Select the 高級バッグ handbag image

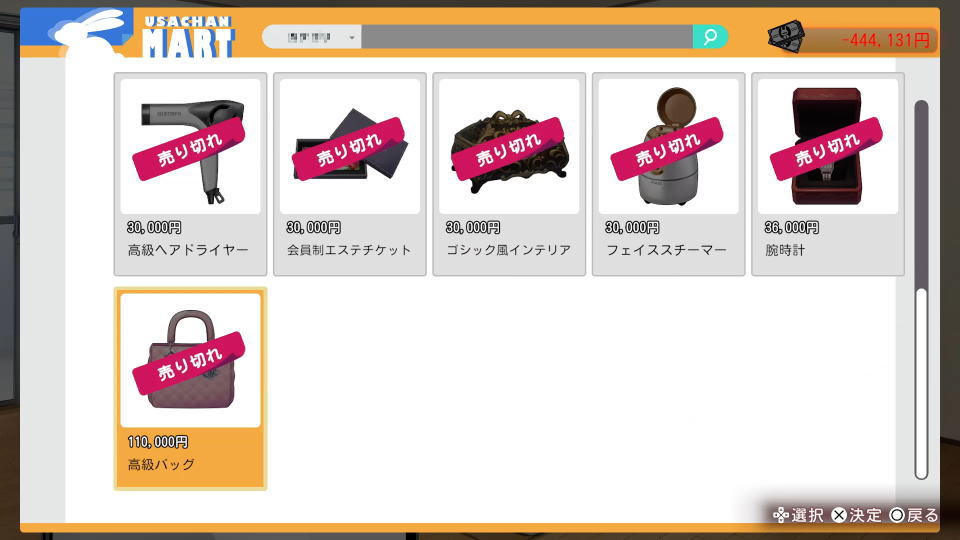pyautogui.click(x=190, y=360)
